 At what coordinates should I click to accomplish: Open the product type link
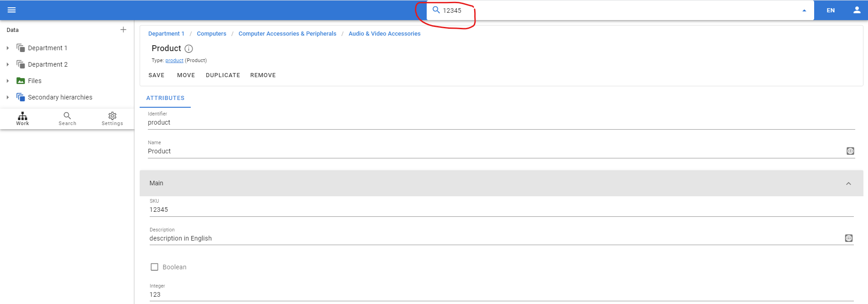click(174, 60)
